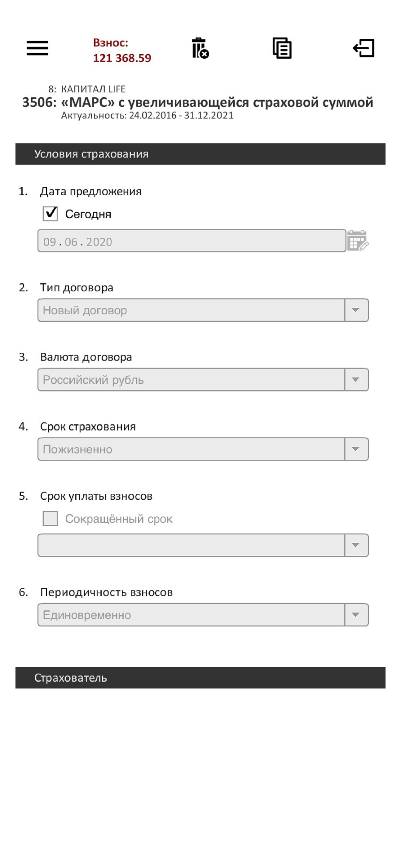Image resolution: width=401 pixels, height=868 pixels.
Task: Enable the Сокращённый срок checkbox
Action: click(x=50, y=518)
